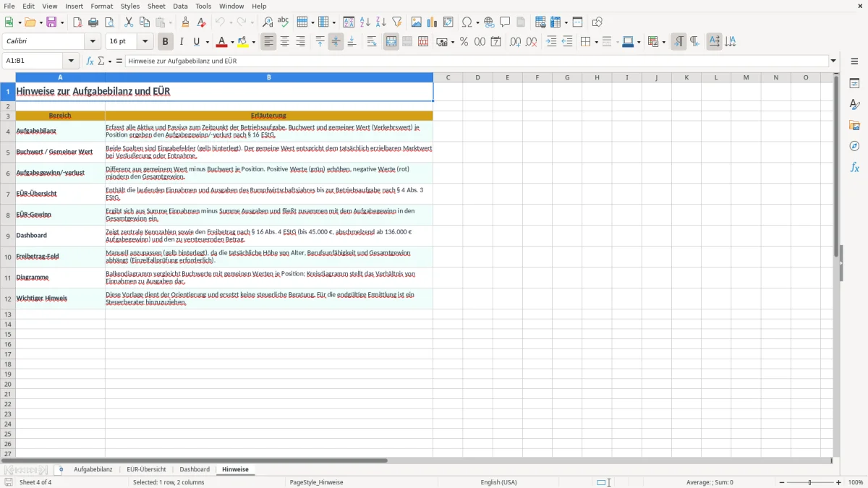Switch to the Dashboard sheet tab
The width and height of the screenshot is (868, 488).
click(195, 469)
